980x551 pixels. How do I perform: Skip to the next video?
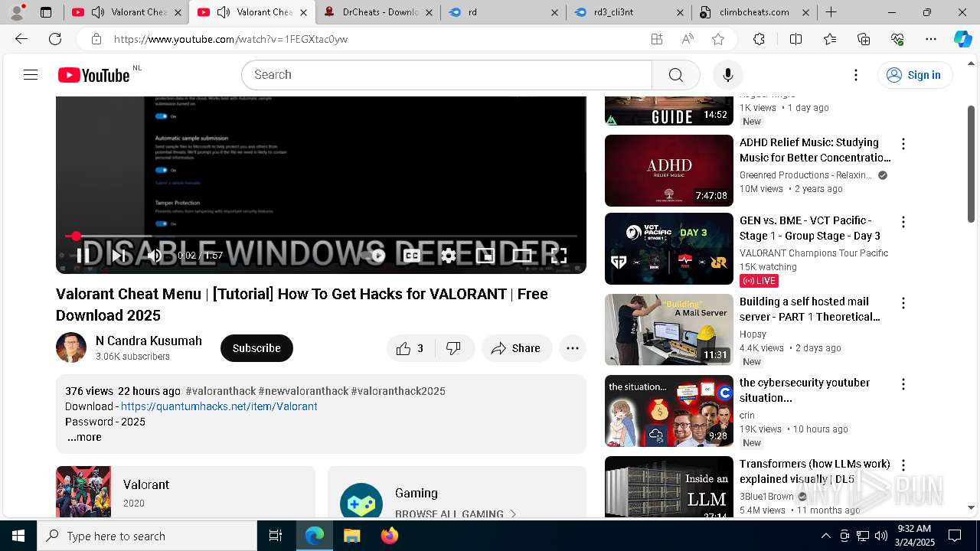pos(119,256)
